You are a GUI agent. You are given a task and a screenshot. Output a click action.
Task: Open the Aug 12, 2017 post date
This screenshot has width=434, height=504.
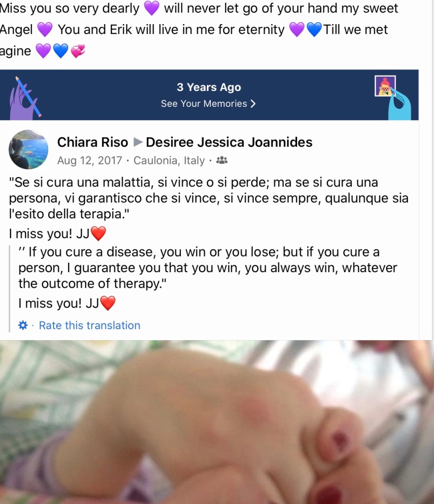90,160
